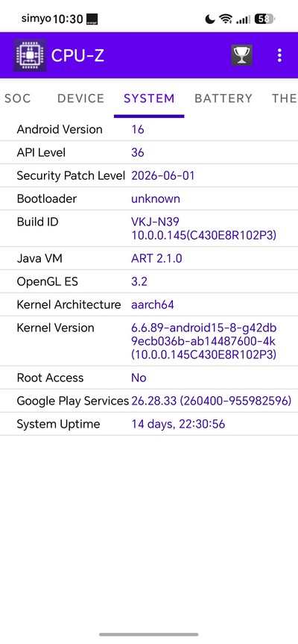Viewport: 298px width, 644px height.
Task: Tap the Google Play Services version
Action: pyautogui.click(x=211, y=401)
